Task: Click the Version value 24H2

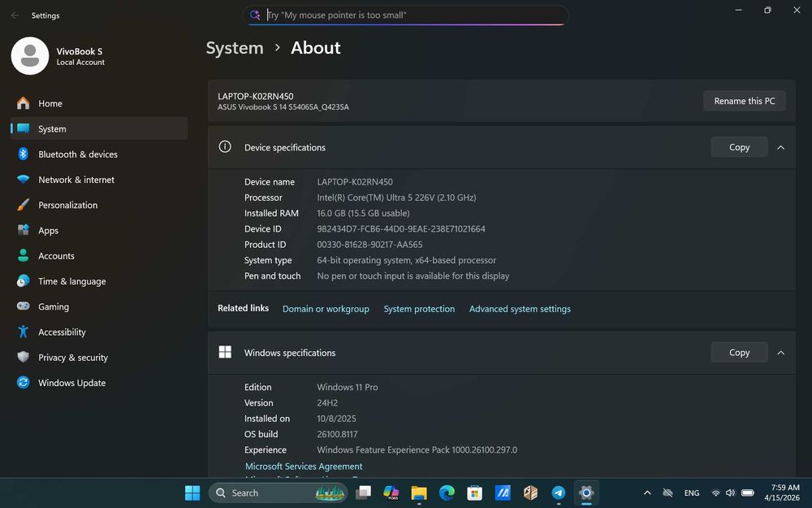Action: click(327, 403)
